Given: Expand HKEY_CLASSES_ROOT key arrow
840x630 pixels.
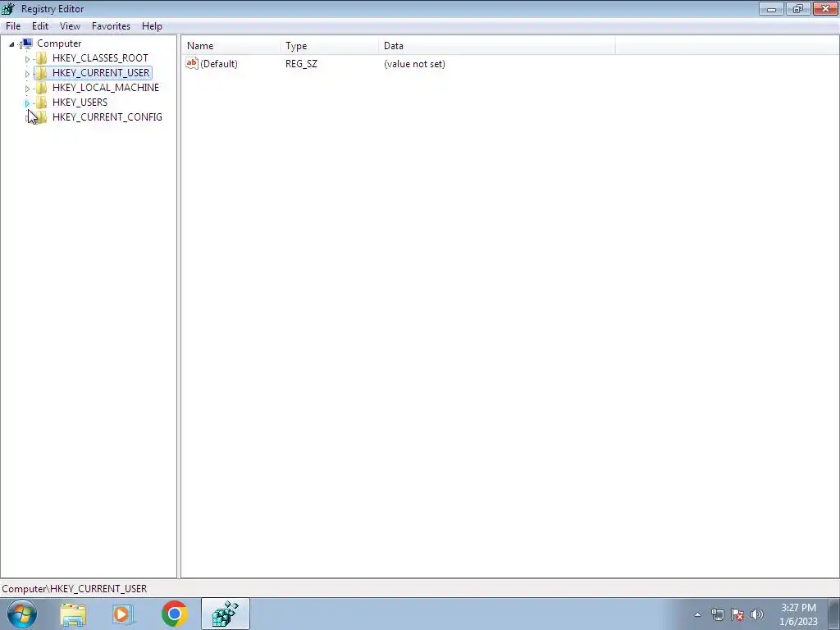Looking at the screenshot, I should tap(27, 59).
